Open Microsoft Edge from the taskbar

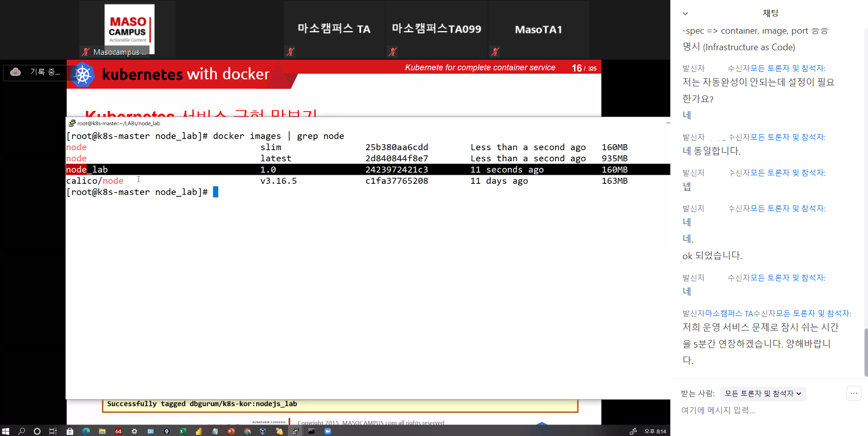coord(86,431)
